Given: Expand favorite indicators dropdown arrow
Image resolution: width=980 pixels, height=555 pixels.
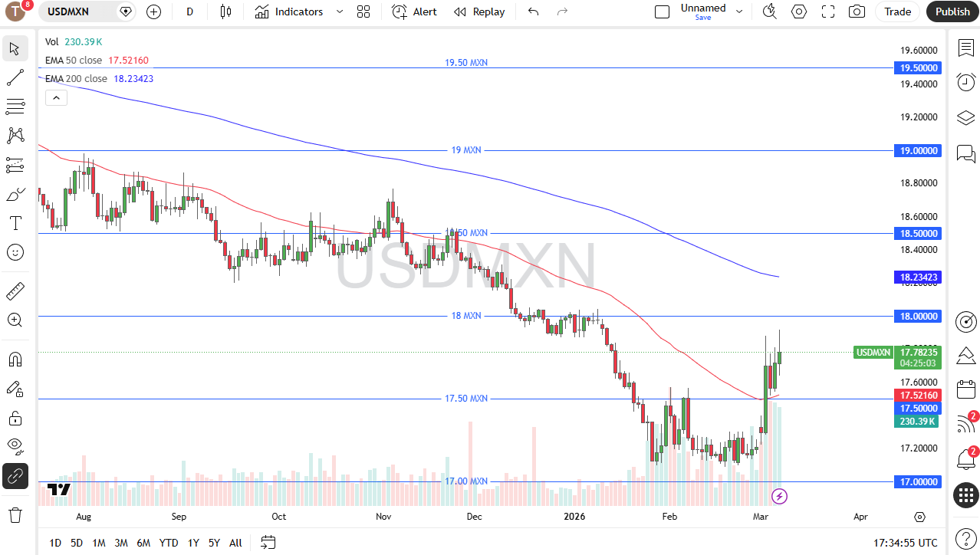Looking at the screenshot, I should pos(339,11).
